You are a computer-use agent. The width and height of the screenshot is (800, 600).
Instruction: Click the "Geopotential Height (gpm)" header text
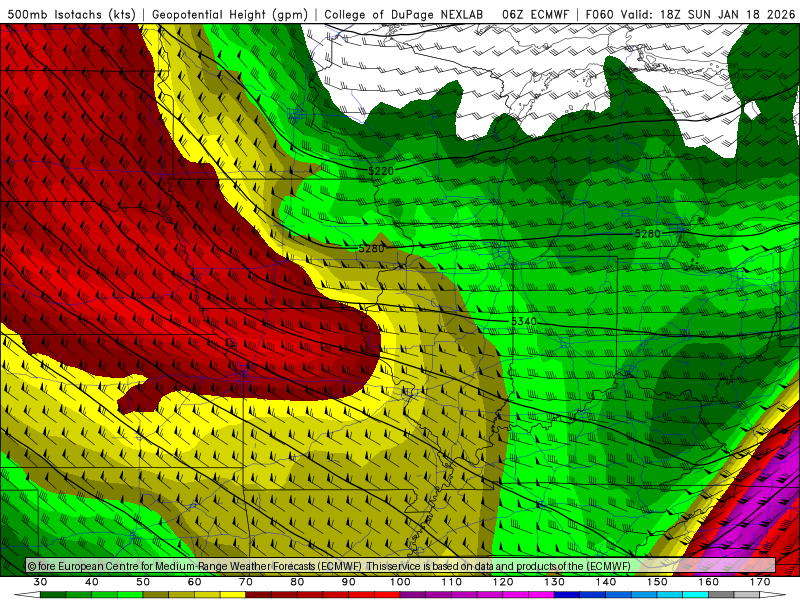click(x=230, y=14)
